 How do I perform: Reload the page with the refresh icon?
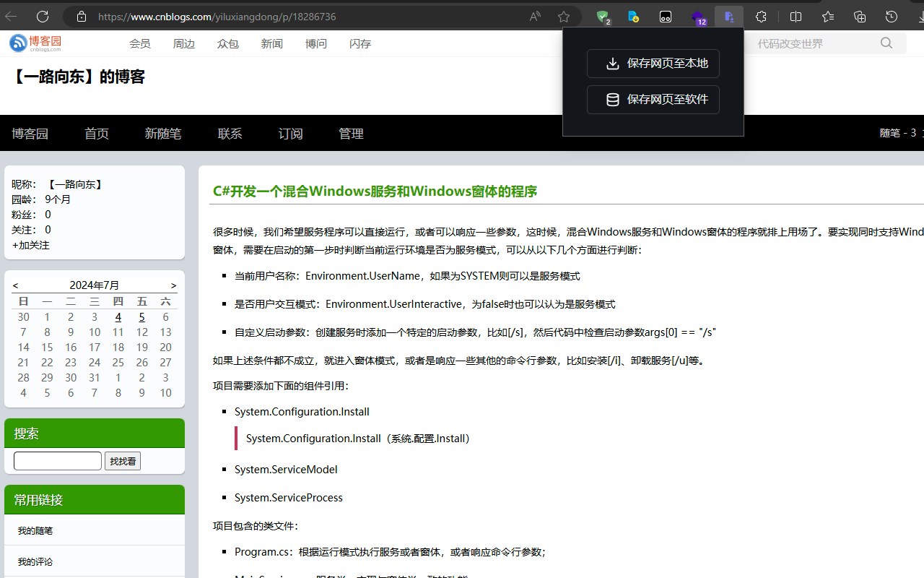(43, 16)
